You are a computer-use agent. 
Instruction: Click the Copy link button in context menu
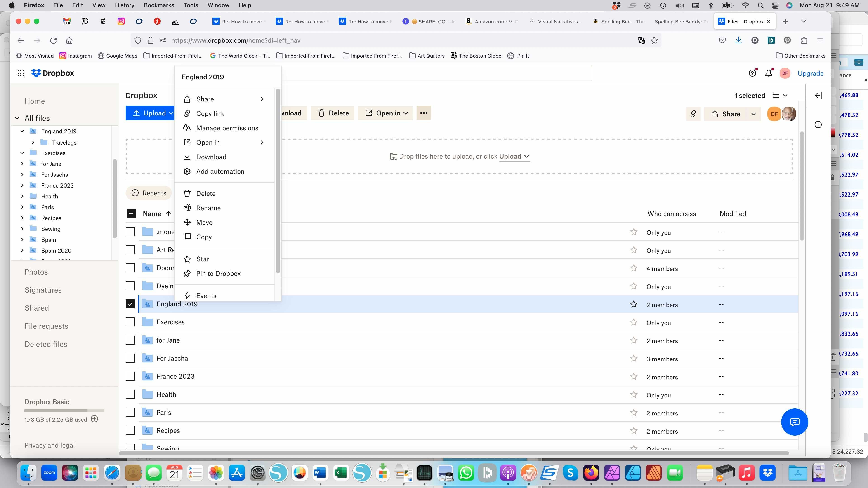tap(210, 113)
